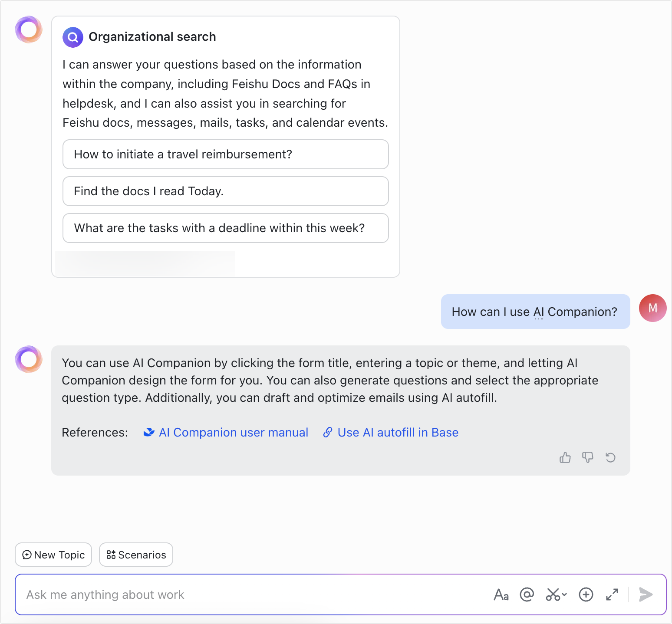Click the 'How can I use AI Companion?' message
The height and width of the screenshot is (624, 672).
[x=535, y=312]
